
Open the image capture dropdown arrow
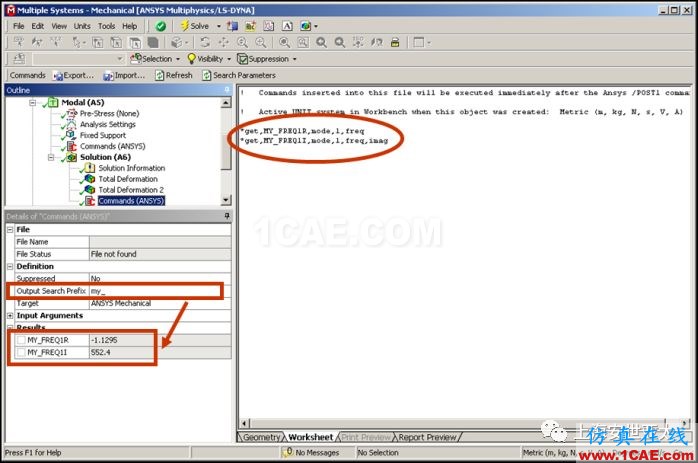click(x=316, y=26)
